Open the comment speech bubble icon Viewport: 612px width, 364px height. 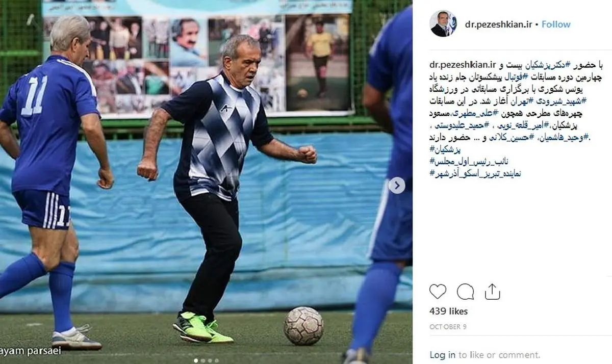coord(465,292)
